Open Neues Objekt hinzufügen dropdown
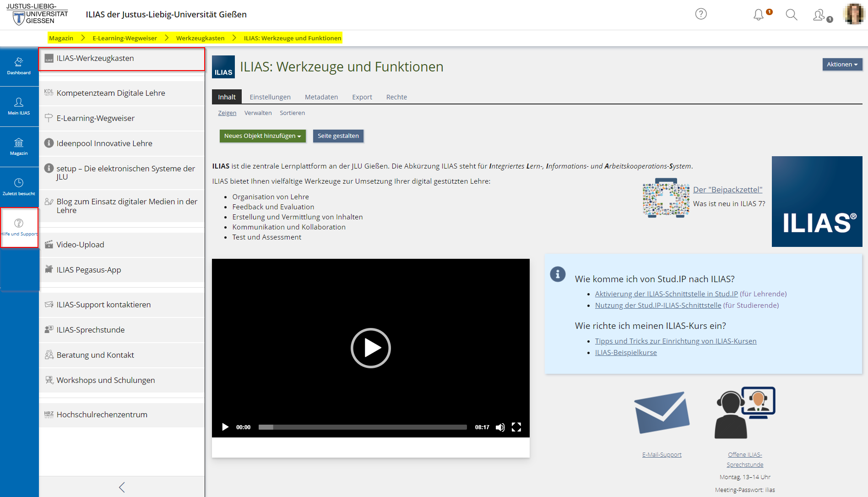Viewport: 868px width, 497px height. pos(262,136)
